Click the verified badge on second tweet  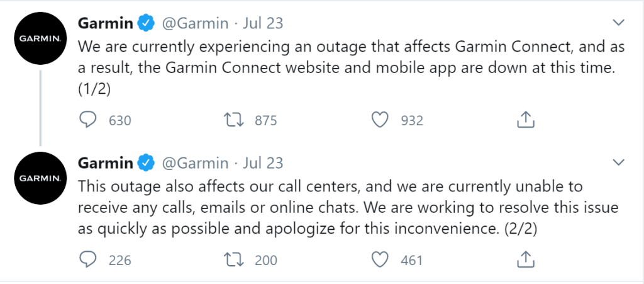(147, 163)
